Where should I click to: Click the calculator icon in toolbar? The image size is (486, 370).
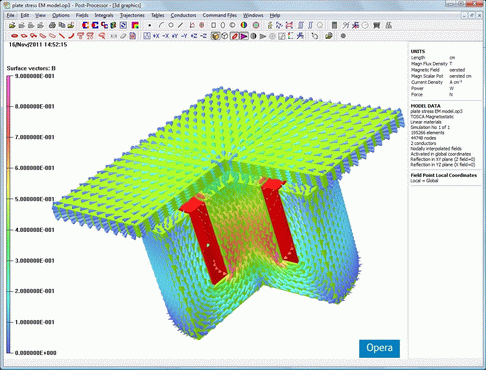[334, 25]
